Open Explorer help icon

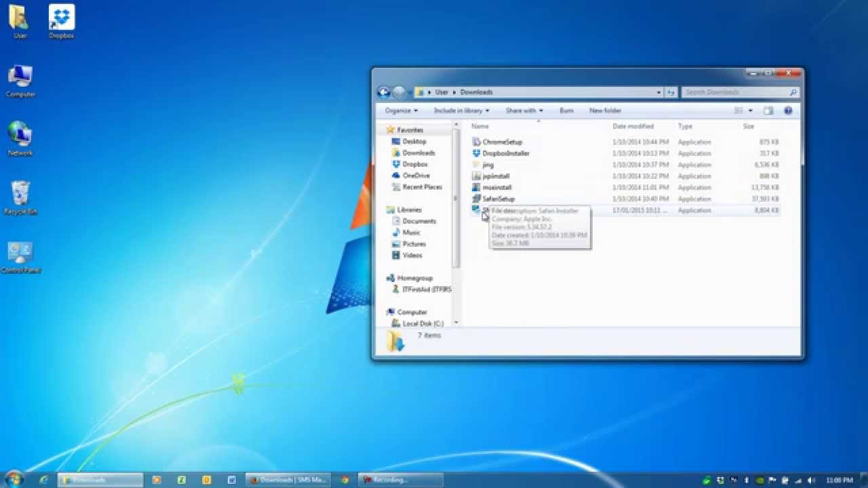tap(788, 110)
